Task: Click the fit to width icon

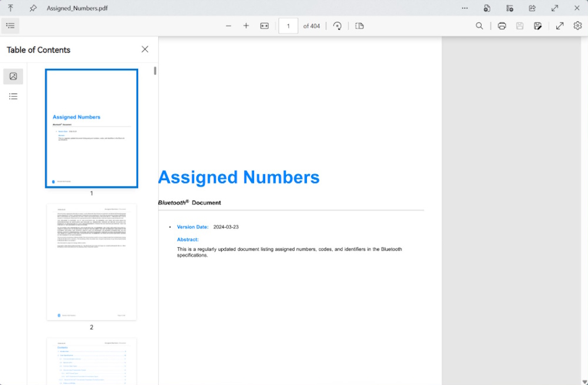Action: click(x=265, y=26)
